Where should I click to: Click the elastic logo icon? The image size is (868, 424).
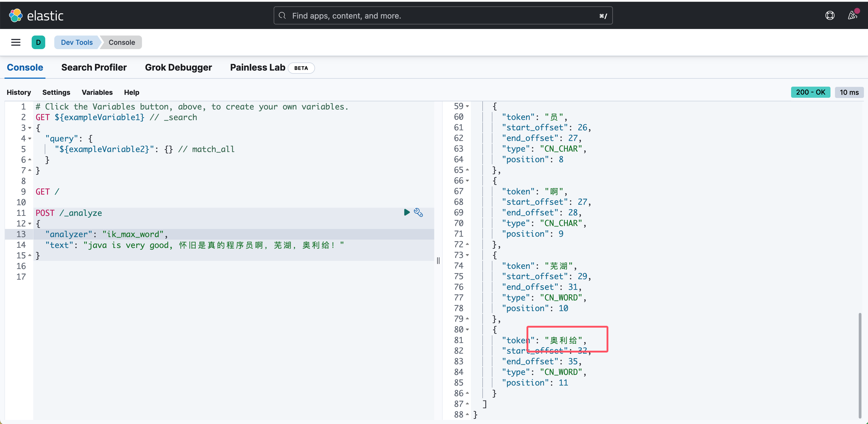coord(16,16)
